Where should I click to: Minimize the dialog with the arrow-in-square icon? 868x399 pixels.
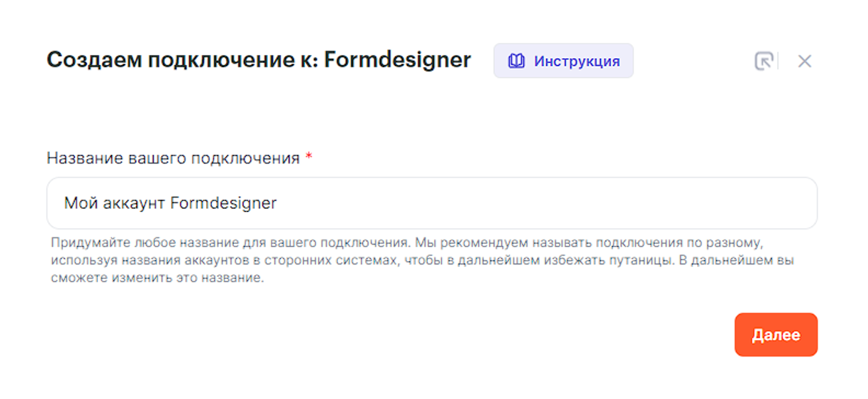point(764,62)
